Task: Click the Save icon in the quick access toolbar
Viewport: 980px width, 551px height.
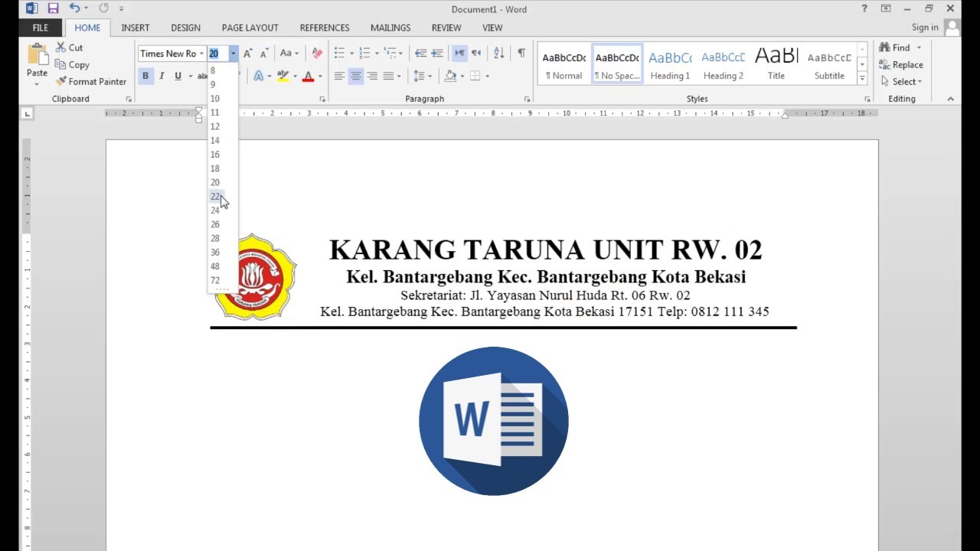Action: (x=53, y=8)
